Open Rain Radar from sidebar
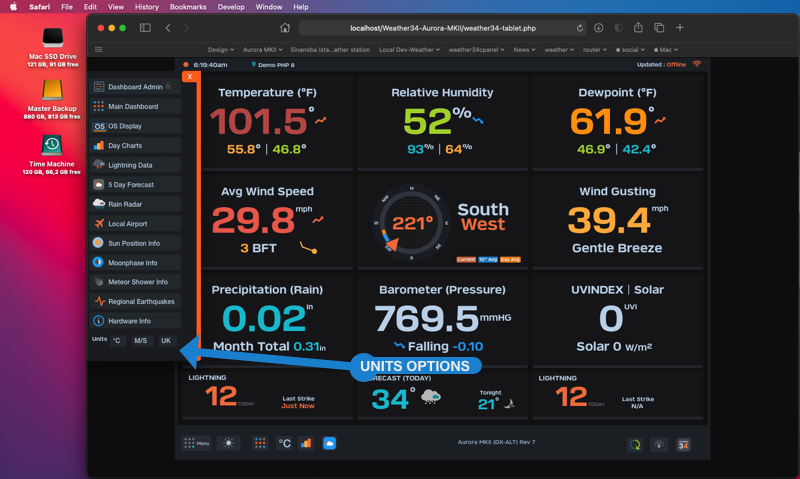The width and height of the screenshot is (800, 479). (135, 204)
